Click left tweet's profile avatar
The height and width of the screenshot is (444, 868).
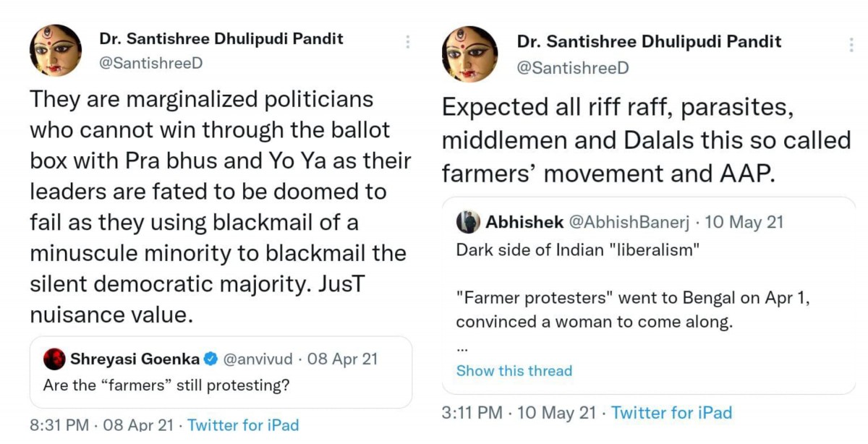point(56,50)
